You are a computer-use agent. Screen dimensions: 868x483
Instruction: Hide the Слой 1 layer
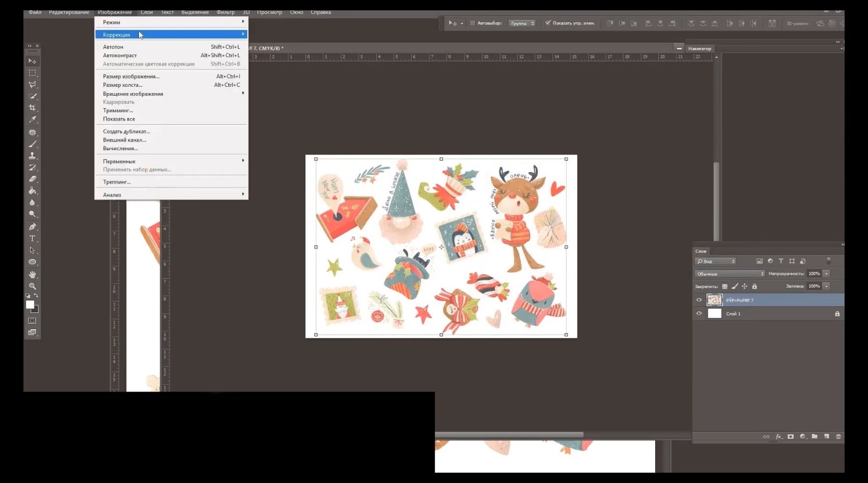699,314
